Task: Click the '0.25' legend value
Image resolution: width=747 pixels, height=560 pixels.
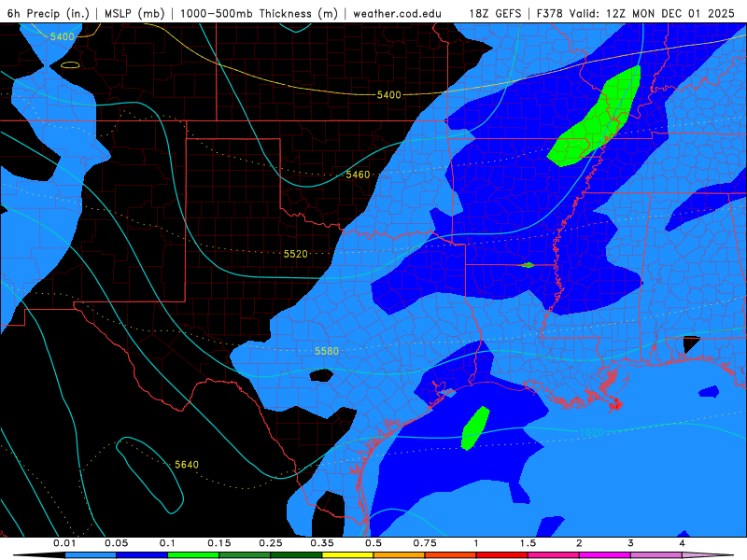Action: click(271, 543)
